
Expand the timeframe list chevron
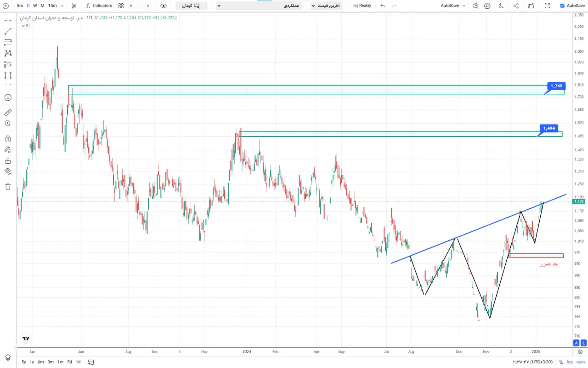click(62, 6)
